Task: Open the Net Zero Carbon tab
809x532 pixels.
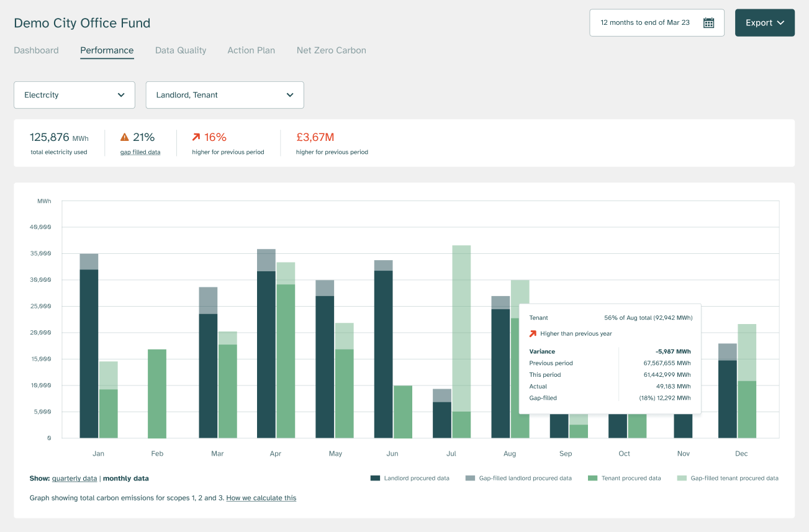Action: (x=331, y=50)
